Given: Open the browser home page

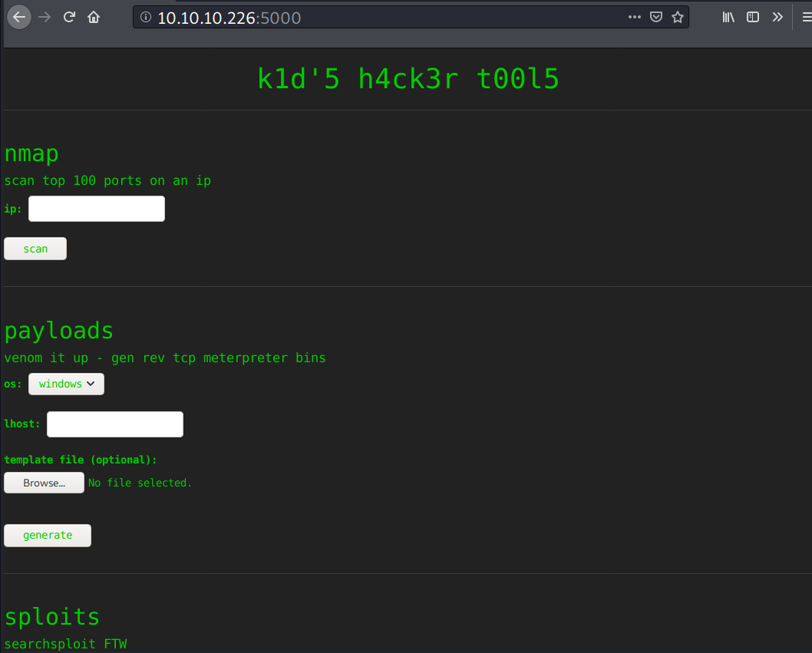Looking at the screenshot, I should 94,17.
